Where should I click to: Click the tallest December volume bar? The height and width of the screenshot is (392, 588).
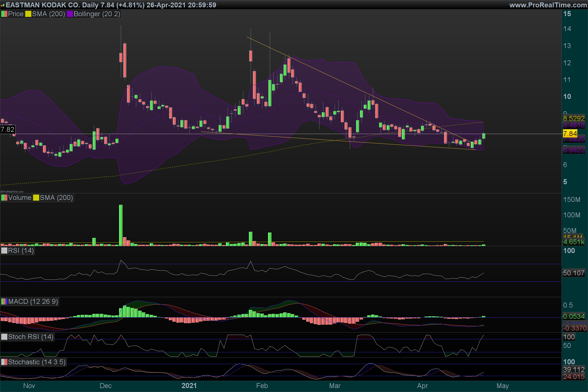[x=121, y=225]
